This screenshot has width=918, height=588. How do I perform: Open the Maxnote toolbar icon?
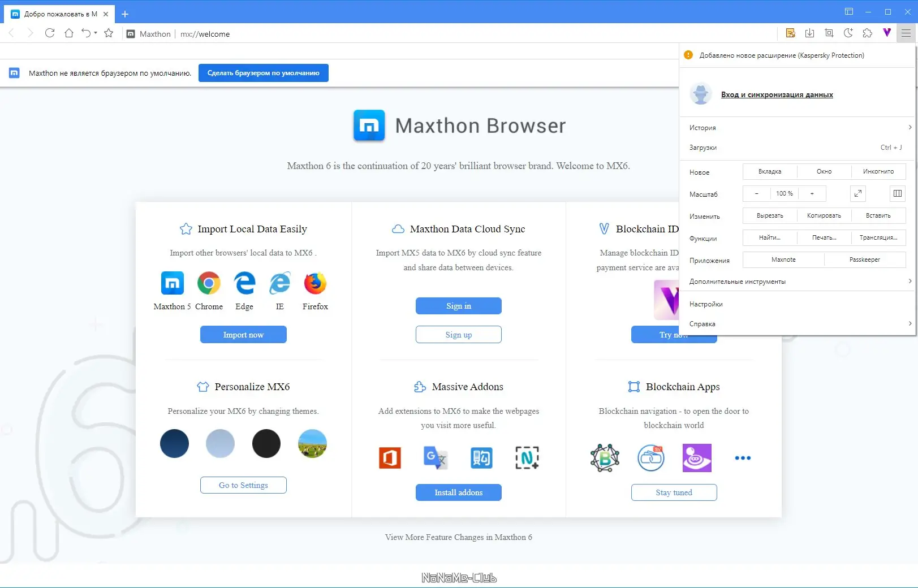(791, 33)
